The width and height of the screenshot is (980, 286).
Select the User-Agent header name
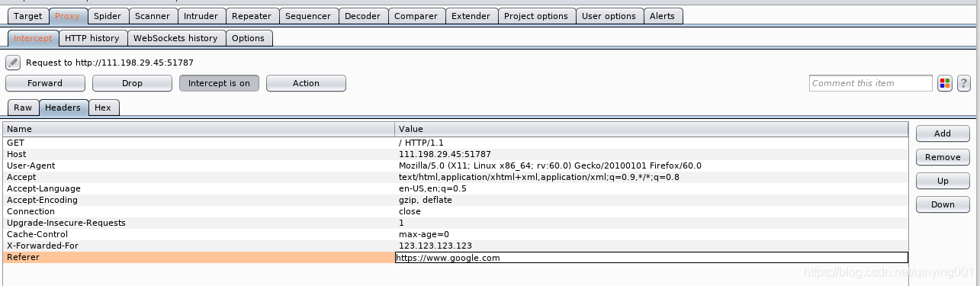click(x=31, y=165)
